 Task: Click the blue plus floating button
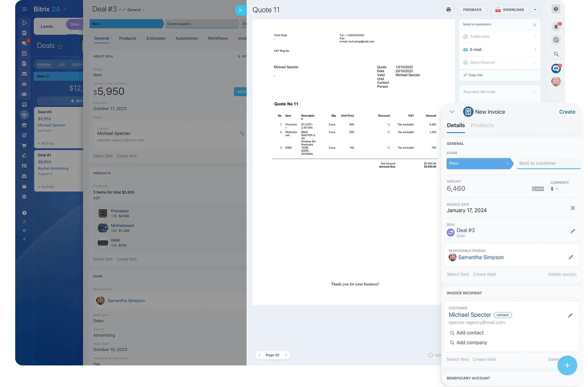tap(567, 365)
